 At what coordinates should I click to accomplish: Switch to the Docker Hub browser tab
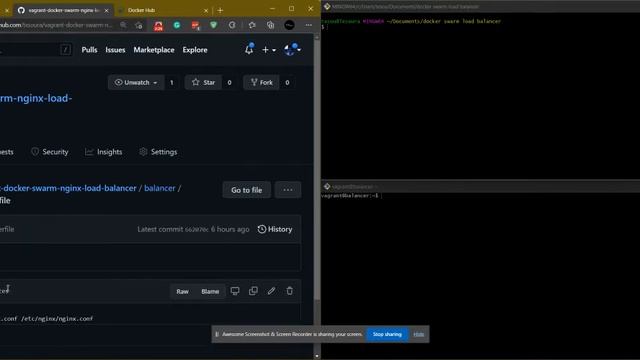coord(163,10)
